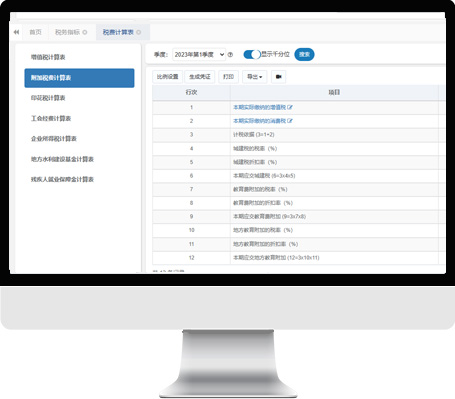
Task: Click the help question-mark icon beside 季度
Action: pyautogui.click(x=230, y=54)
